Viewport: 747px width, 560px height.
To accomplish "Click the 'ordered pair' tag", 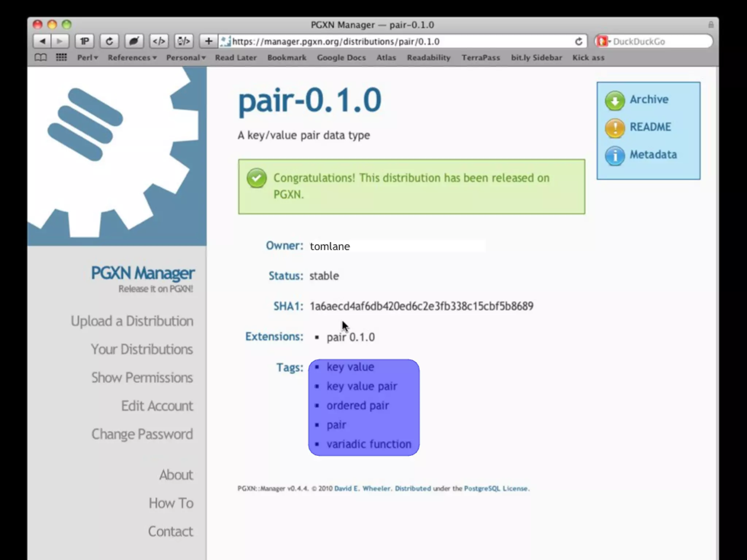I will [358, 405].
